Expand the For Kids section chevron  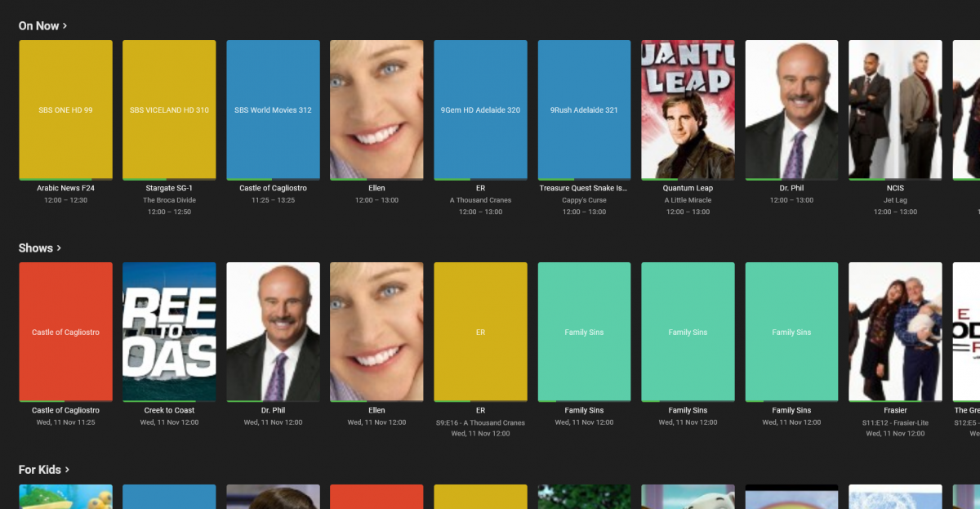pyautogui.click(x=67, y=470)
